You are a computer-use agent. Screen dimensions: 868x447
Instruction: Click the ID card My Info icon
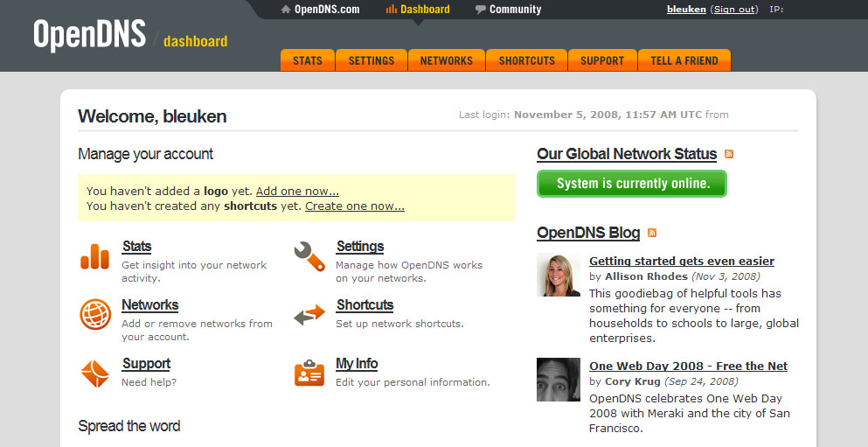point(309,373)
